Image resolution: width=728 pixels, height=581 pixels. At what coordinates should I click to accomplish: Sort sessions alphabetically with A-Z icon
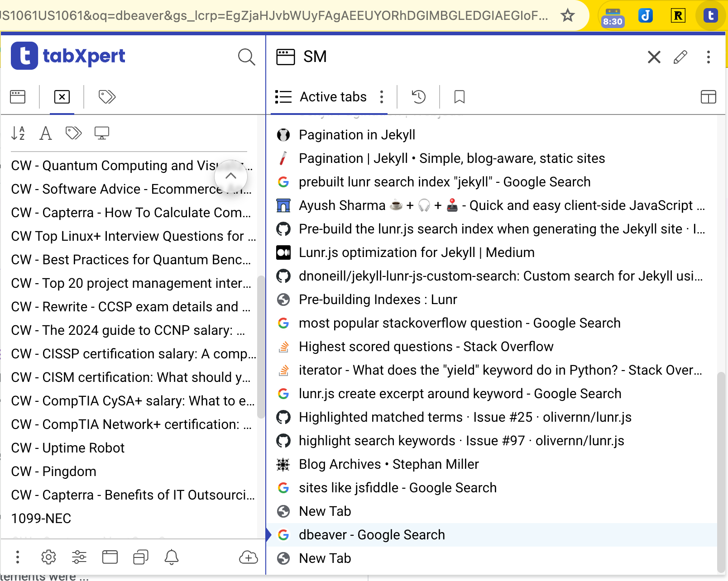click(x=18, y=133)
